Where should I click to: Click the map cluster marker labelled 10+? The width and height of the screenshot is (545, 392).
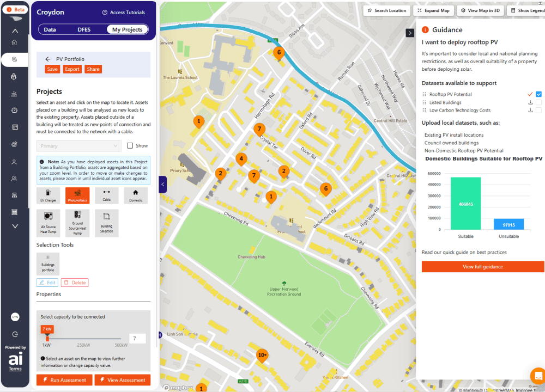pos(262,356)
